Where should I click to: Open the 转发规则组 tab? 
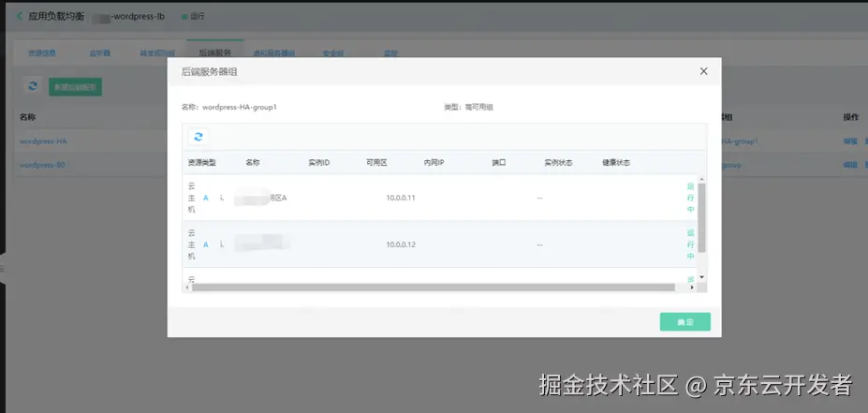(157, 53)
